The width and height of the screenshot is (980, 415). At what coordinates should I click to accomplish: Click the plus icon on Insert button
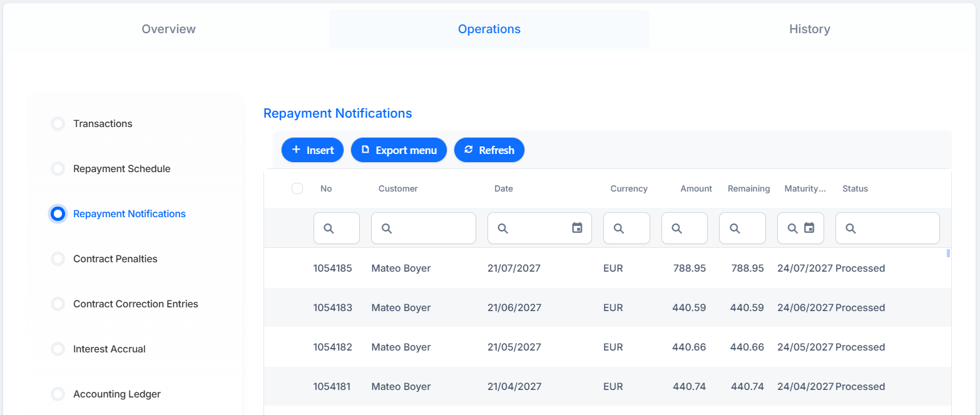coord(297,150)
